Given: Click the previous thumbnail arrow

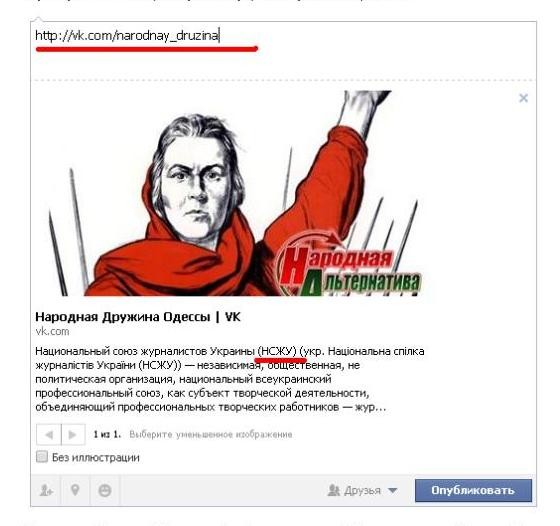Looking at the screenshot, I should (x=49, y=434).
